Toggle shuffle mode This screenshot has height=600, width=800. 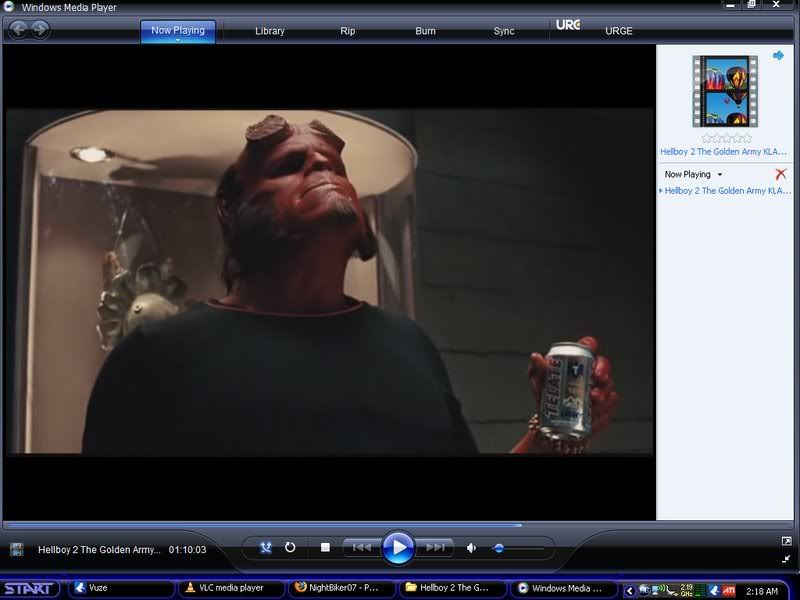[266, 547]
